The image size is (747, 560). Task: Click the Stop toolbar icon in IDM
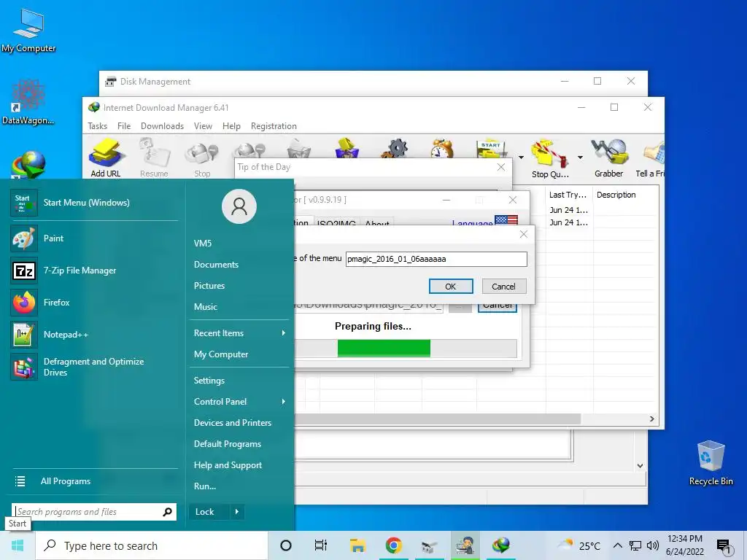[202, 160]
